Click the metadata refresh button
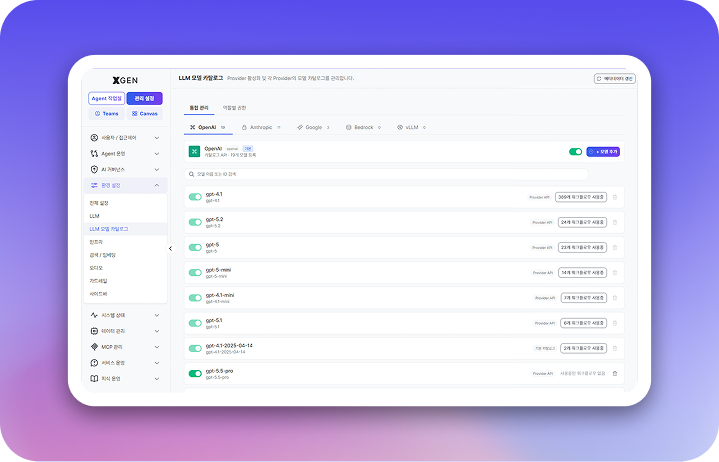Viewport: 719px width, 462px height. pyautogui.click(x=615, y=79)
